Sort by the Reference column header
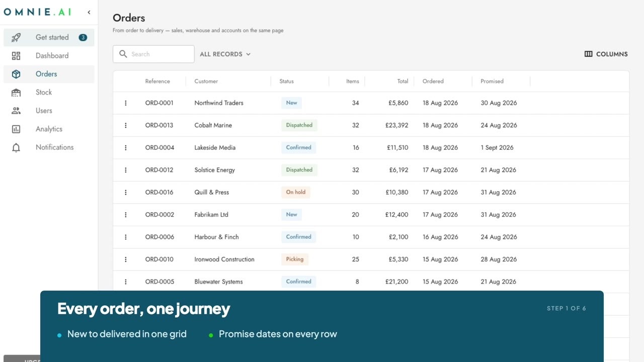The width and height of the screenshot is (644, 362). tap(157, 81)
